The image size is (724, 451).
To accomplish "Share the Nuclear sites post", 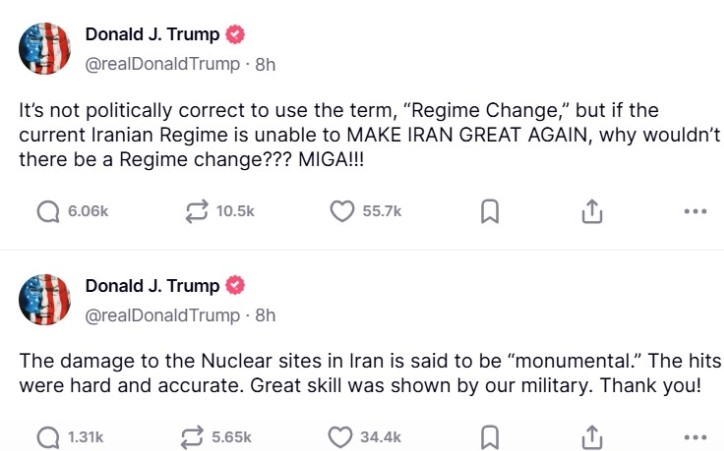I will point(592,437).
